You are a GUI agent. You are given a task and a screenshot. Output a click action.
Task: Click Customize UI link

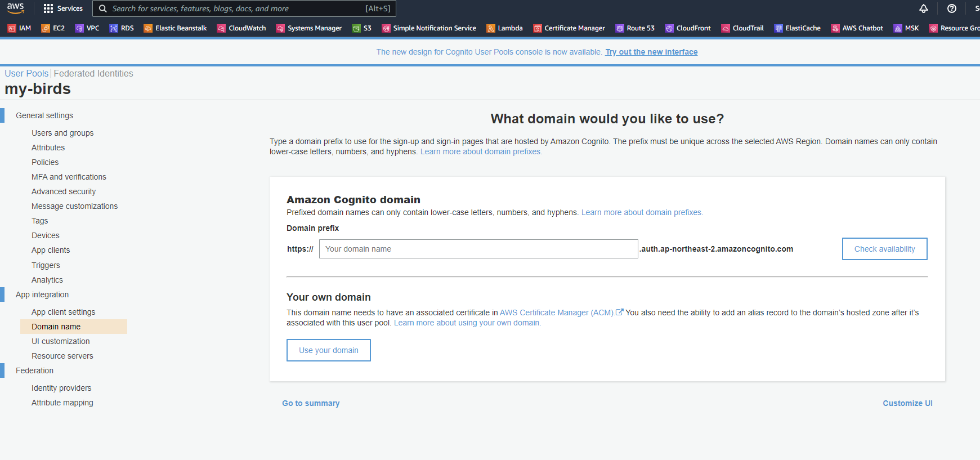(x=907, y=403)
